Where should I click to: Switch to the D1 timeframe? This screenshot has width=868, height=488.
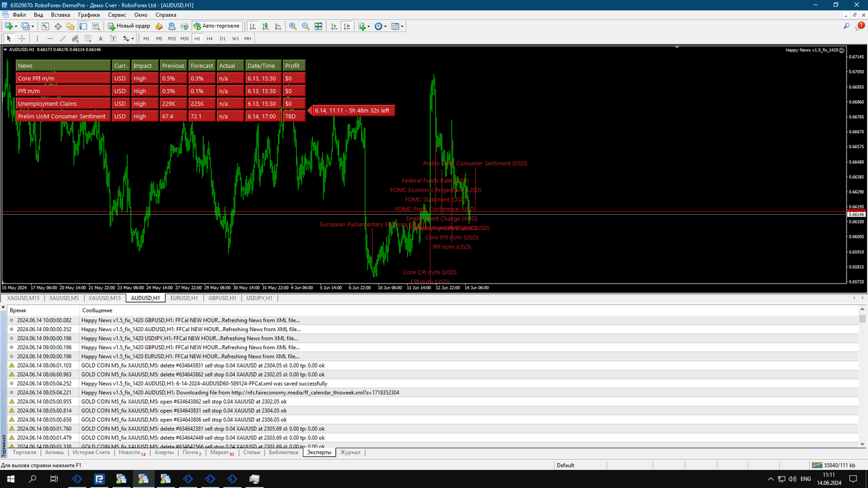pos(222,38)
